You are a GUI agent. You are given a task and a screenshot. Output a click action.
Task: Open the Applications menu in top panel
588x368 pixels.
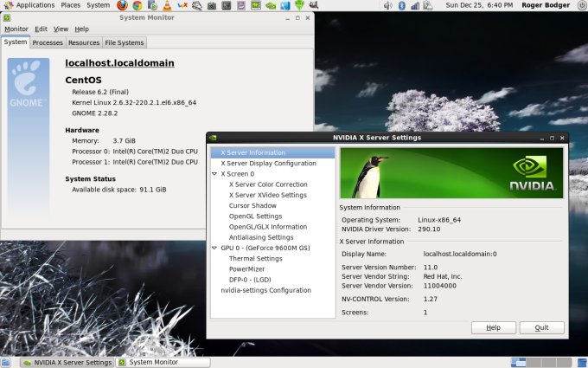tap(35, 5)
